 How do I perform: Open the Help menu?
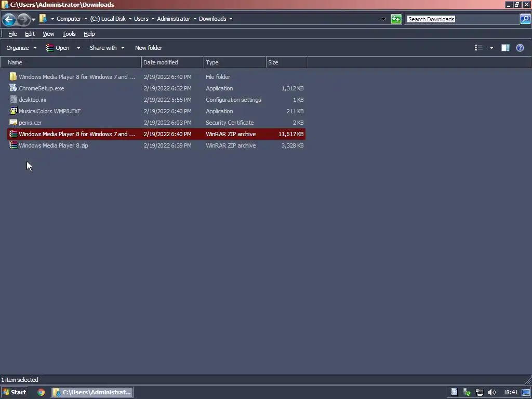click(89, 34)
